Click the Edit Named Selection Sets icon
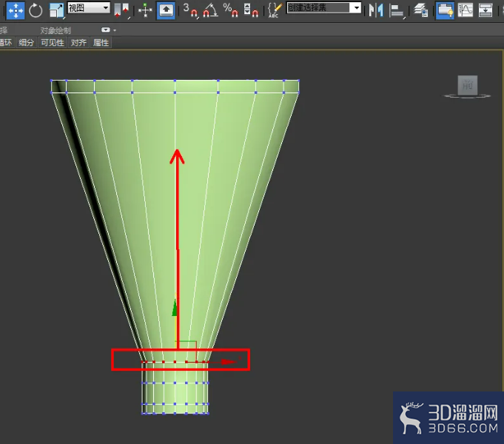 point(275,10)
